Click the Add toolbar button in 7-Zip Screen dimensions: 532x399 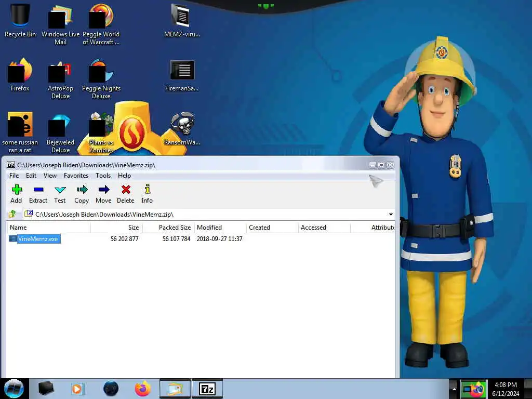tap(16, 194)
